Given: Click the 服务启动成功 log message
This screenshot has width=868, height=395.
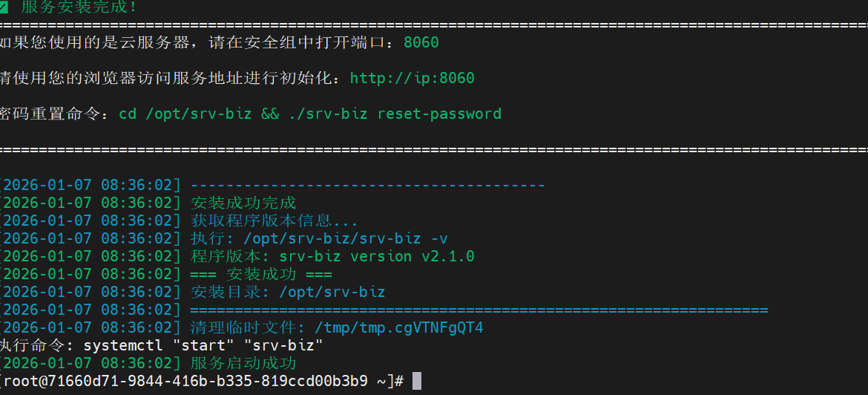Looking at the screenshot, I should [243, 363].
